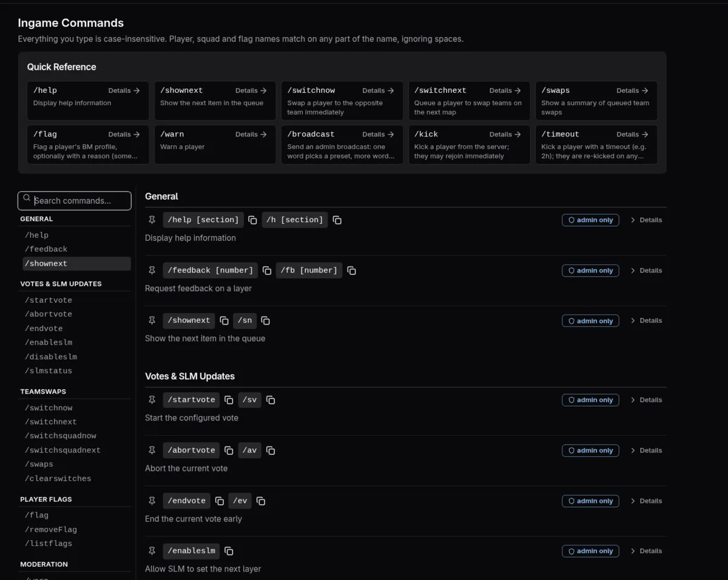728x580 pixels.
Task: Expand Details for /help [section] row
Action: pyautogui.click(x=646, y=220)
